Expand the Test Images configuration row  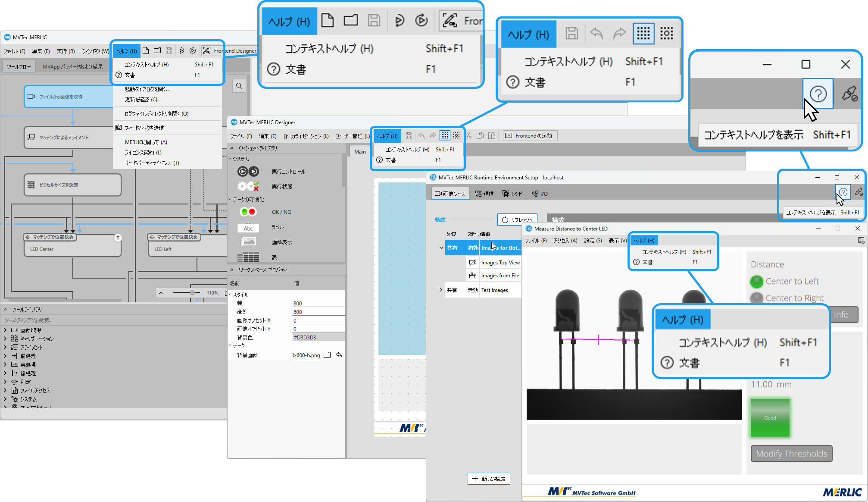441,290
